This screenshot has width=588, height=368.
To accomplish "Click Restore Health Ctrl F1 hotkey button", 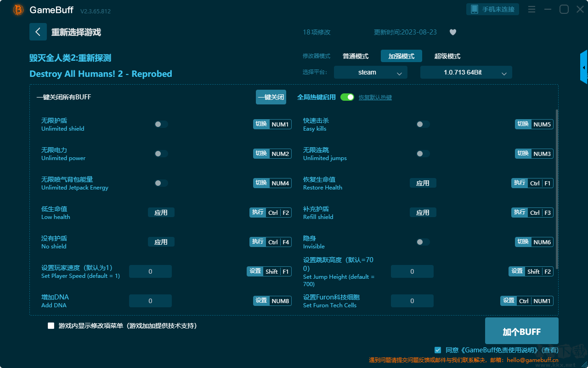I will click(532, 183).
